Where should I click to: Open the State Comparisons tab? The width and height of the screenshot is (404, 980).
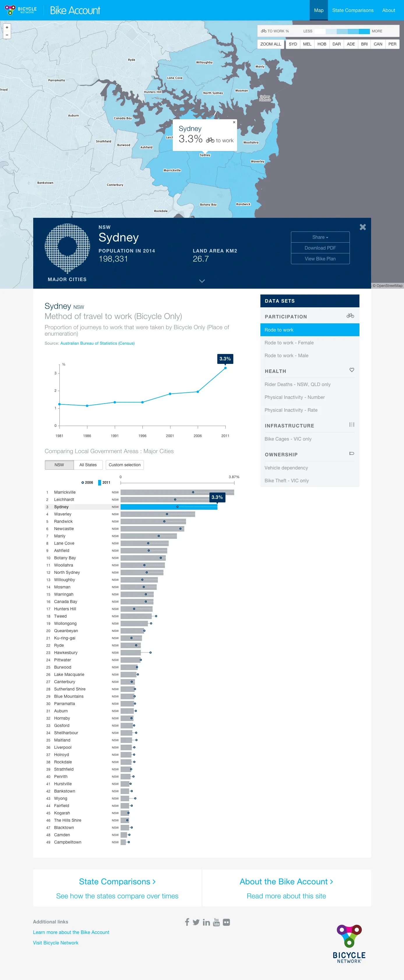click(353, 10)
